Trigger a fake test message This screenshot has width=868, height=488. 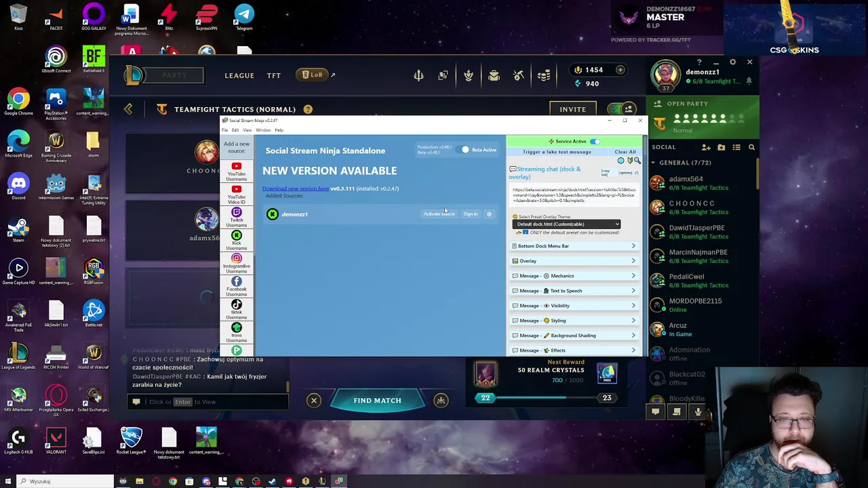click(557, 152)
